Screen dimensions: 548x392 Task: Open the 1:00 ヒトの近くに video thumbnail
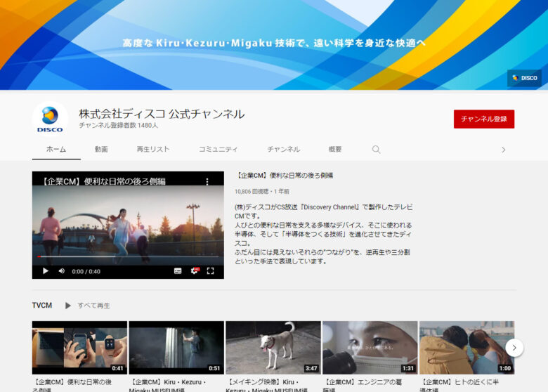pos(467,348)
